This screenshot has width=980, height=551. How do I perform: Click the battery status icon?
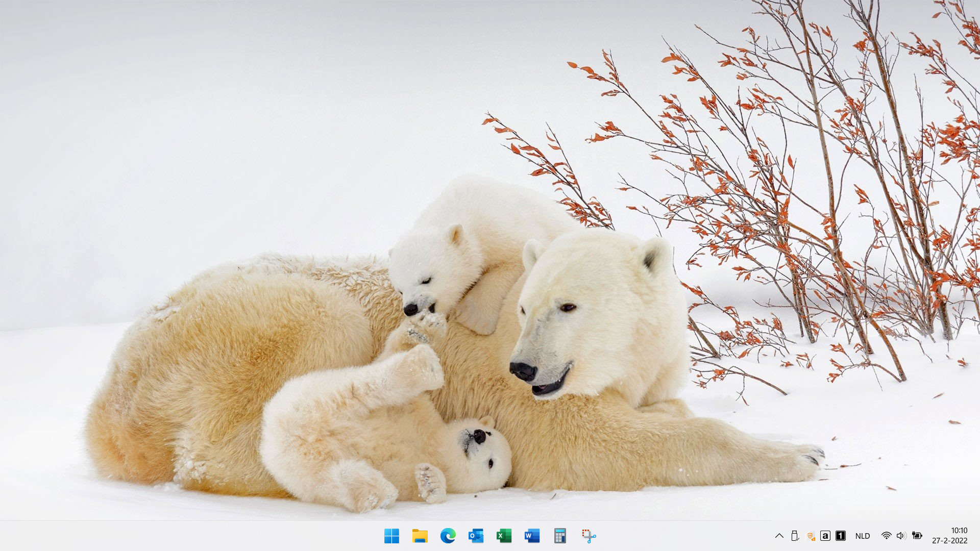coord(917,536)
